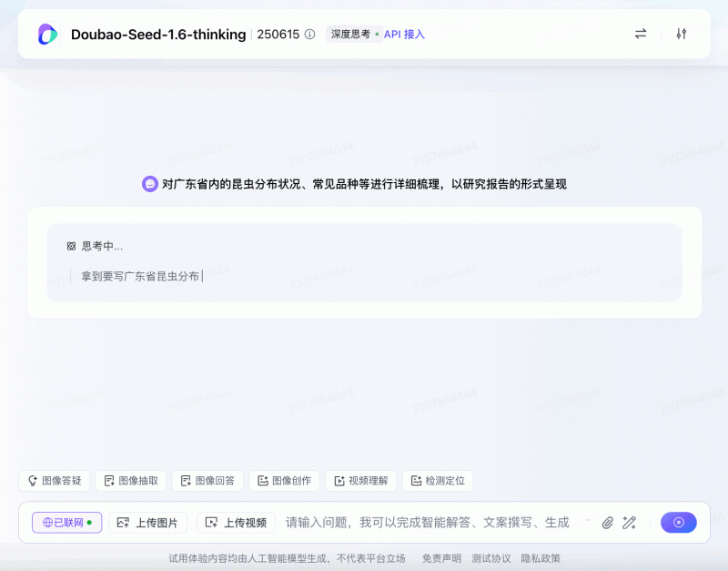Viewport: 728px width, 571px height.
Task: Select the 图像答疑 shortcut
Action: coord(55,481)
